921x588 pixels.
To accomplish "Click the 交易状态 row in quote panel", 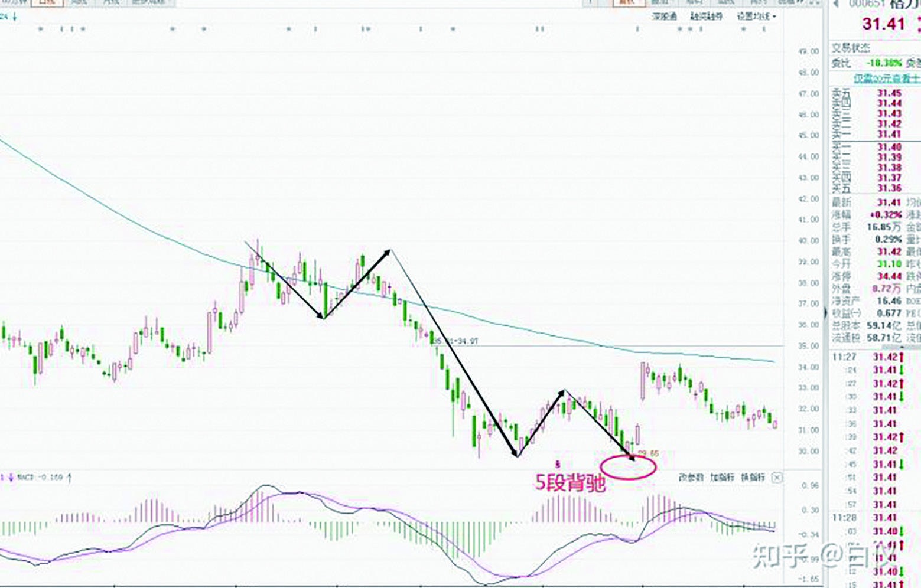I will [851, 48].
